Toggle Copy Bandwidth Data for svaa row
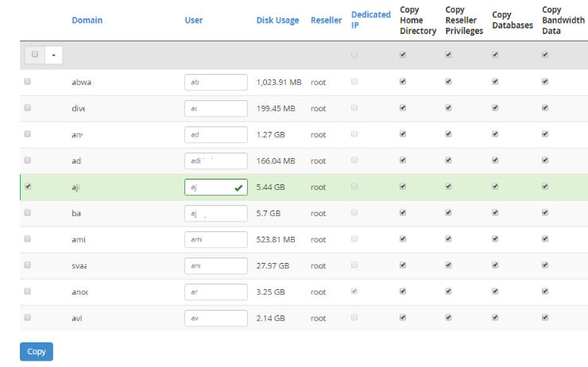588x367 pixels. (545, 265)
